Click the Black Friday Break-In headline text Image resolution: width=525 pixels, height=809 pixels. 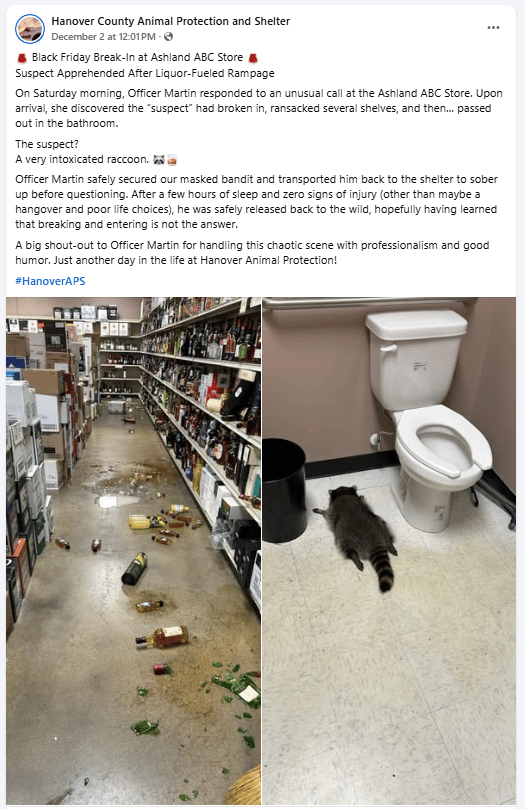(137, 57)
